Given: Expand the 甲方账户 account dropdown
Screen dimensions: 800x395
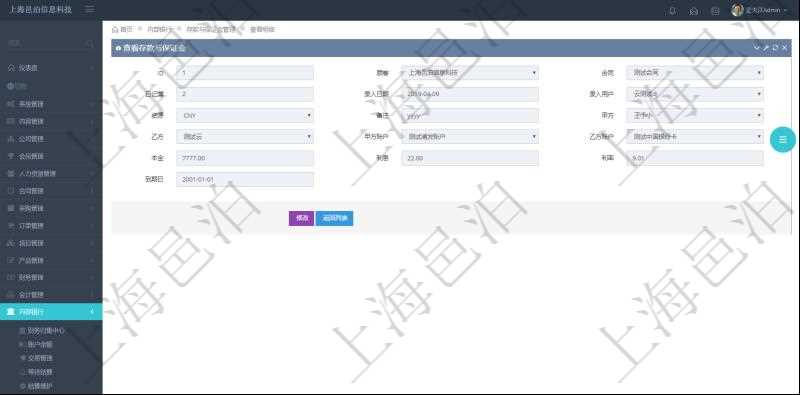Looking at the screenshot, I should click(x=470, y=137).
